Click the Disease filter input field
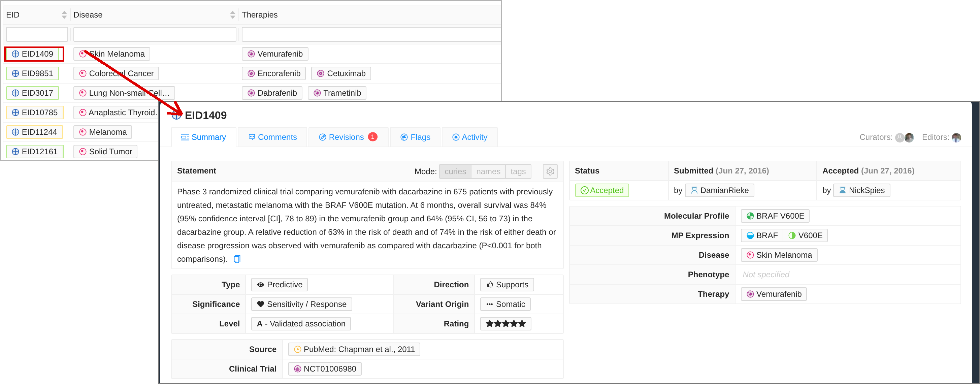Image resolution: width=980 pixels, height=384 pixels. tap(155, 34)
